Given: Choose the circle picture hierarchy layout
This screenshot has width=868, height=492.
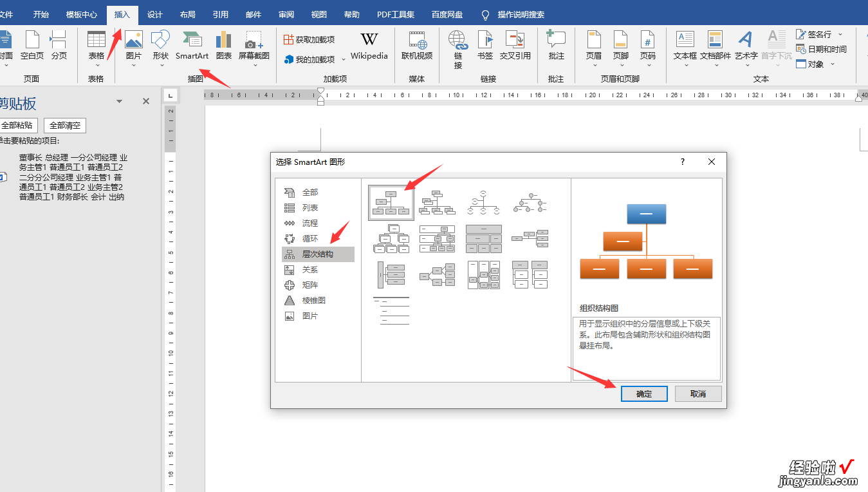Looking at the screenshot, I should [x=530, y=202].
